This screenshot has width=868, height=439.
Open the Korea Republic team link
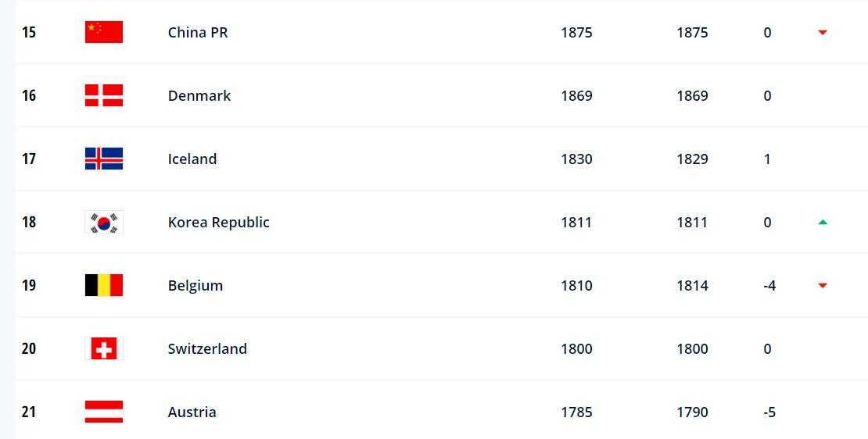219,223
